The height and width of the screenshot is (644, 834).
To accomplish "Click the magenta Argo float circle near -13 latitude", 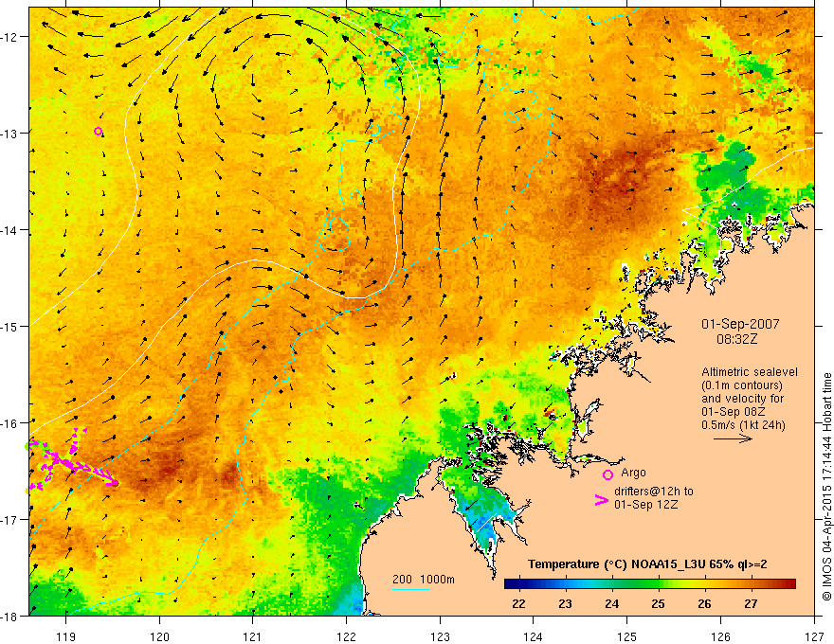I will 98,132.
